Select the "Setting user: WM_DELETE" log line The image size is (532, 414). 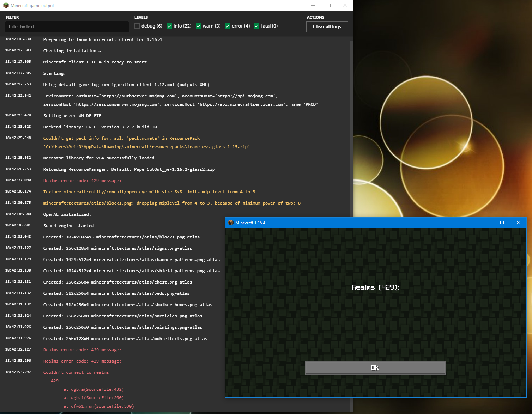tap(72, 116)
